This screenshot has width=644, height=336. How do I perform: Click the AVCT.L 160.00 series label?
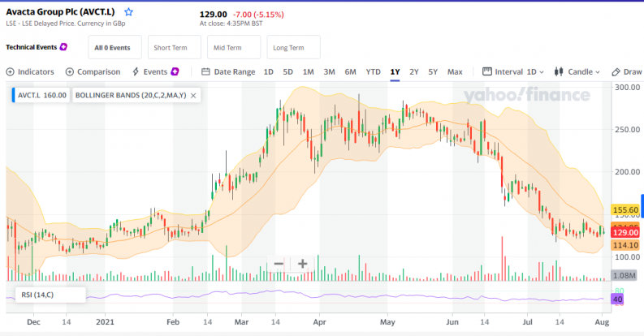(x=42, y=95)
